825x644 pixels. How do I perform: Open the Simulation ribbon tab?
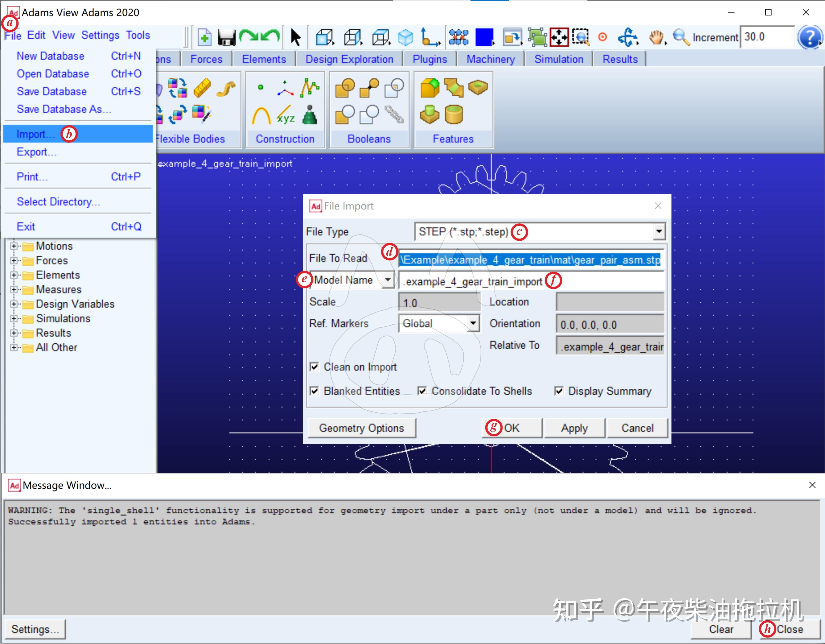tap(558, 59)
